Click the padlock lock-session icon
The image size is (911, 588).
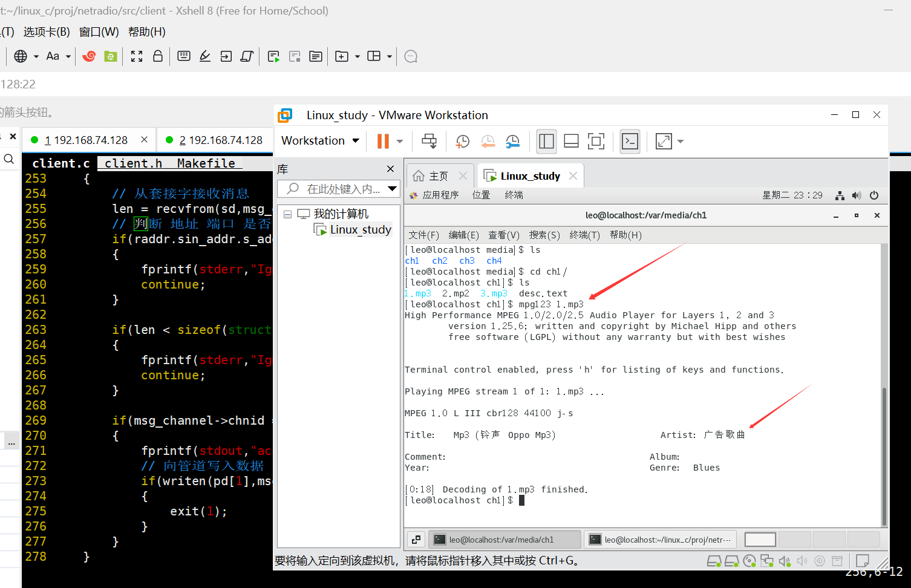[x=158, y=56]
